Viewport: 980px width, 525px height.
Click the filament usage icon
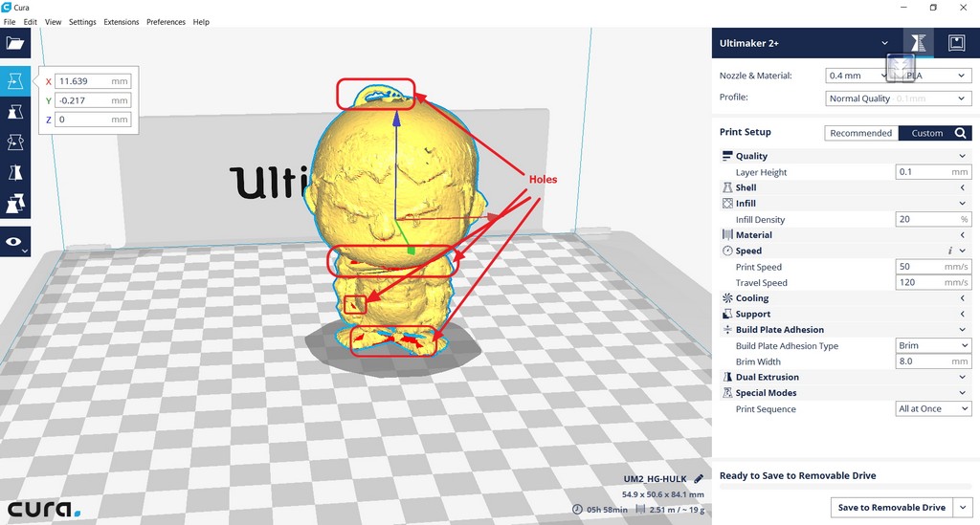[x=640, y=510]
